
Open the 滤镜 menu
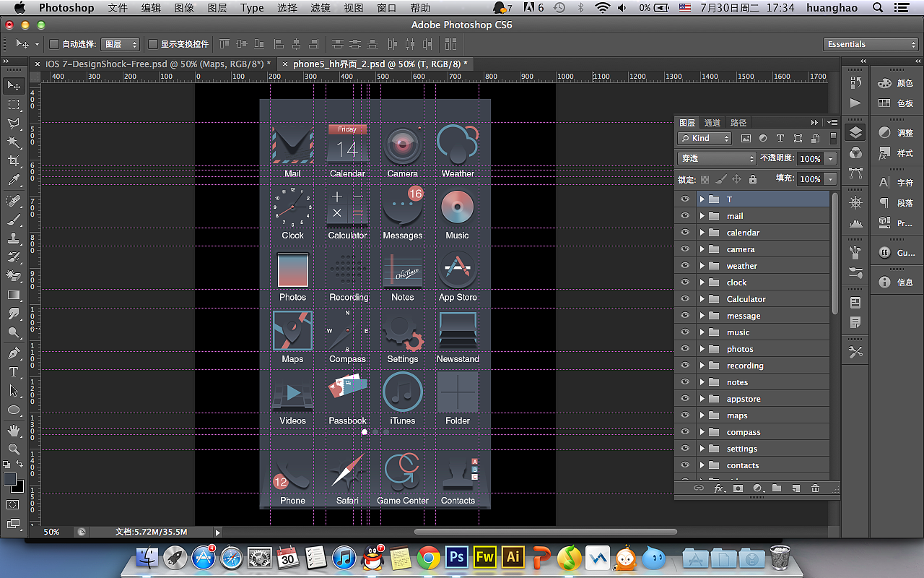point(321,8)
